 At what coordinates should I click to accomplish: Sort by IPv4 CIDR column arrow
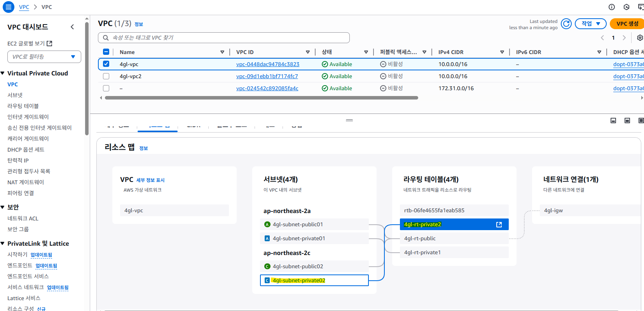click(502, 52)
